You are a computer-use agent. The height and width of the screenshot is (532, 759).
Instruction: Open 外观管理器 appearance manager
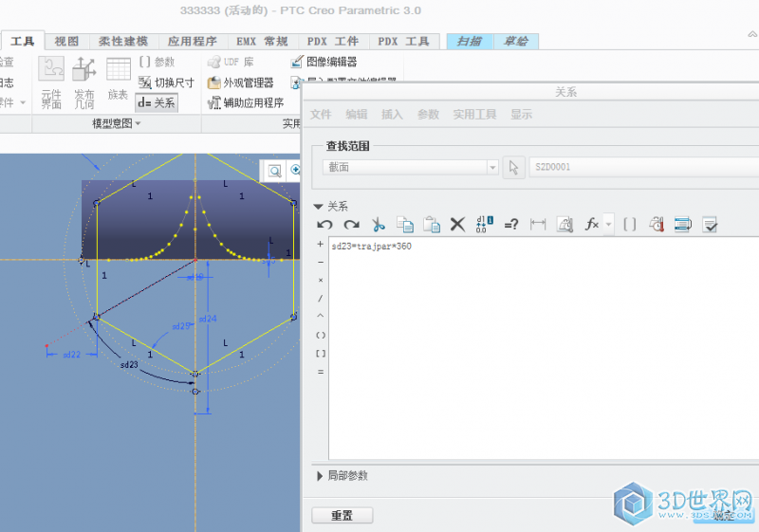click(x=241, y=83)
